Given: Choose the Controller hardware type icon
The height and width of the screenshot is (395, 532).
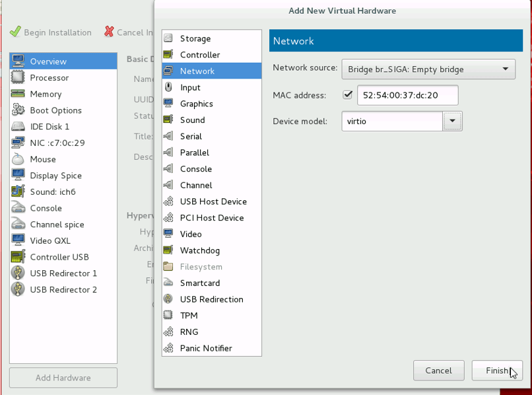Looking at the screenshot, I should pos(168,54).
